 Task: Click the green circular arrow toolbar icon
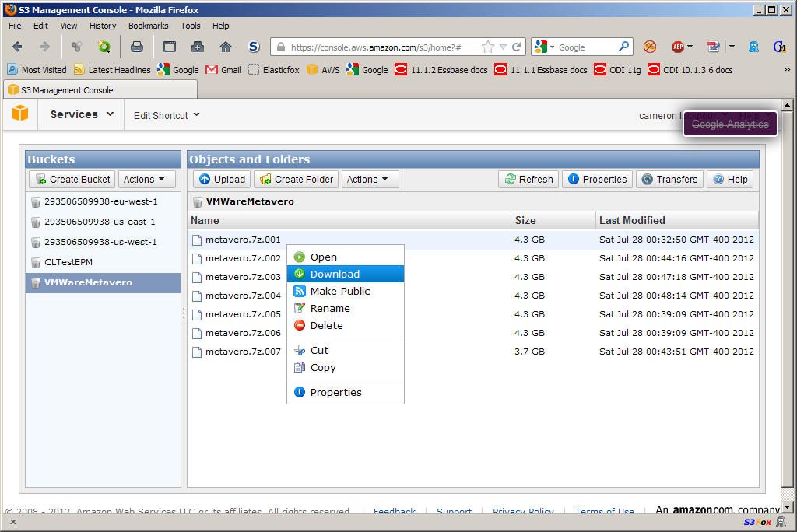104,47
